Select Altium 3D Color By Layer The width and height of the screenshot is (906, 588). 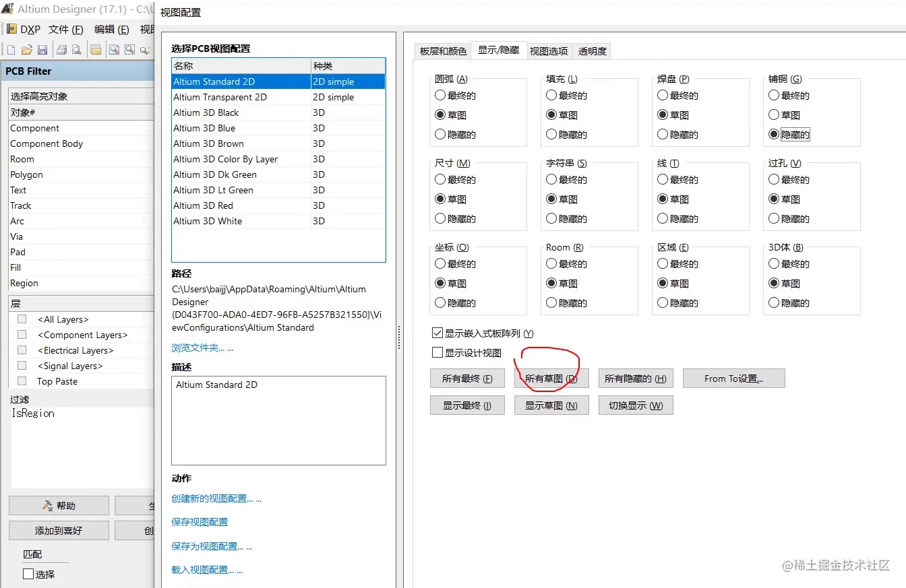tap(278, 159)
